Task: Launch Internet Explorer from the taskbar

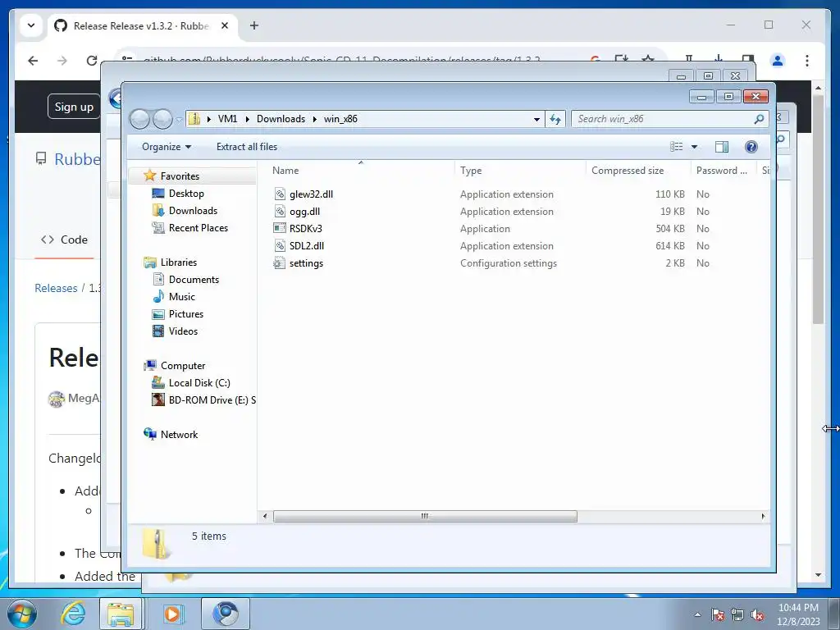Action: [x=73, y=614]
